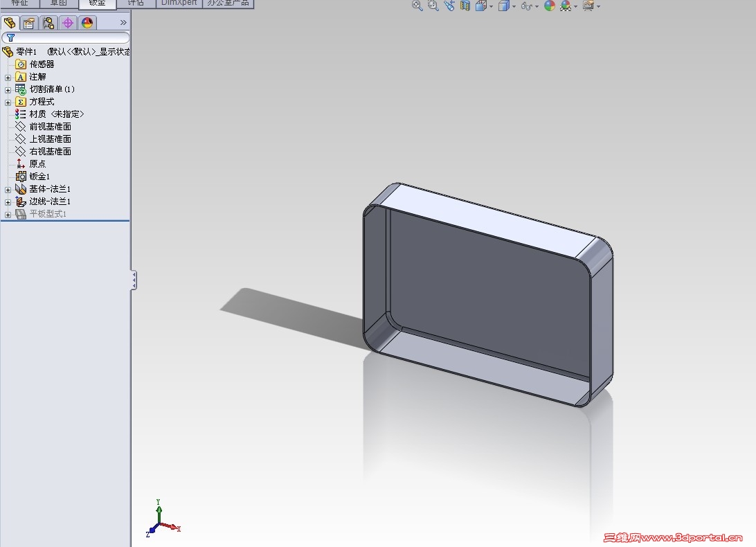The height and width of the screenshot is (547, 756).
Task: Click the Apply Scene icon
Action: (x=566, y=6)
